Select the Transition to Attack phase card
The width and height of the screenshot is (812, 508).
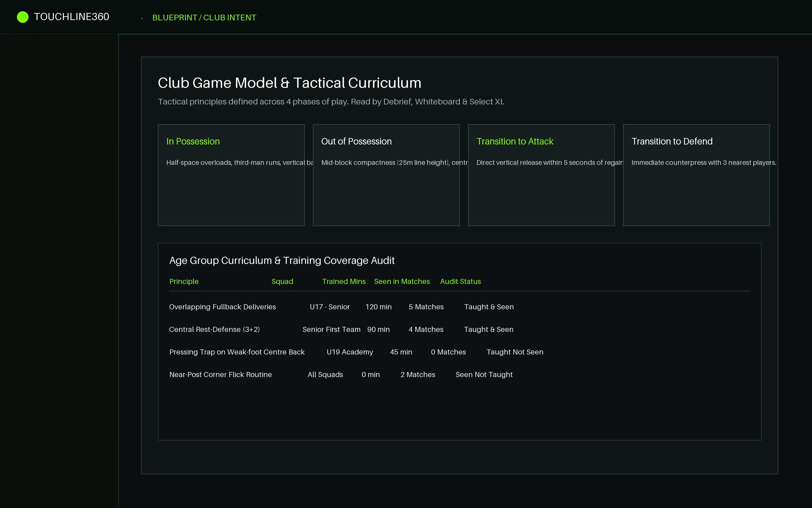[x=541, y=175]
